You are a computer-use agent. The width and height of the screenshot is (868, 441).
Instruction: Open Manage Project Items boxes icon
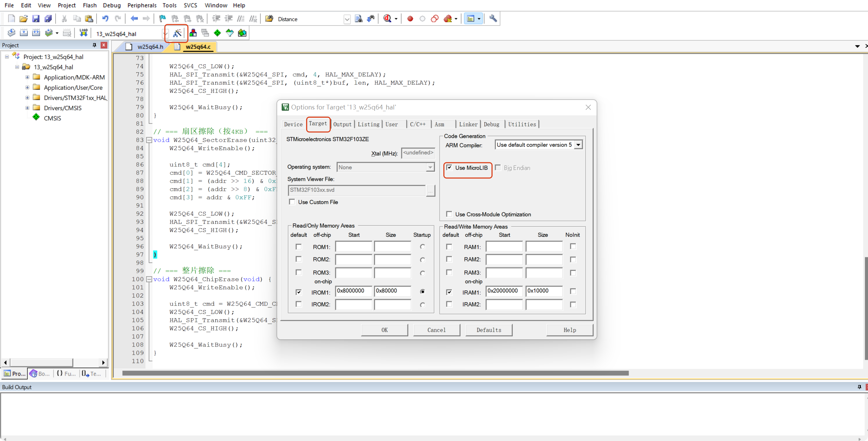point(193,33)
